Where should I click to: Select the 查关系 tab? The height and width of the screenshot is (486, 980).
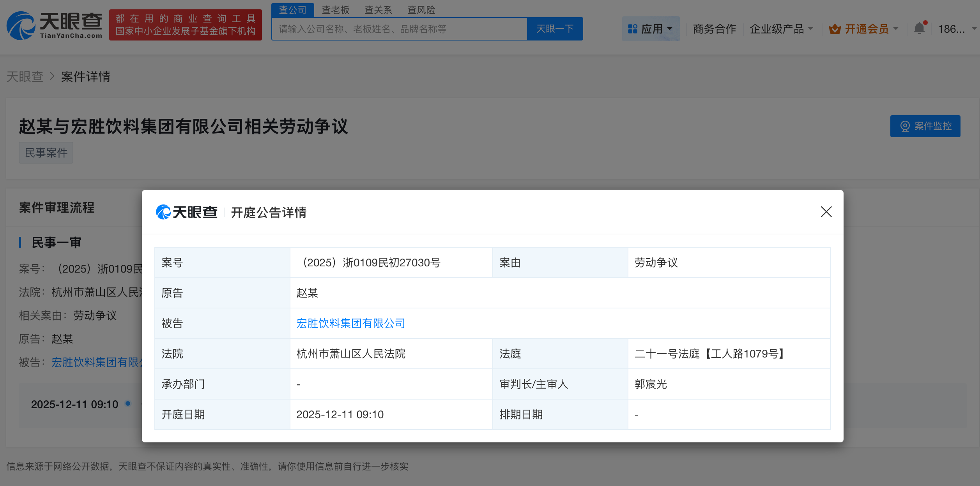378,9
